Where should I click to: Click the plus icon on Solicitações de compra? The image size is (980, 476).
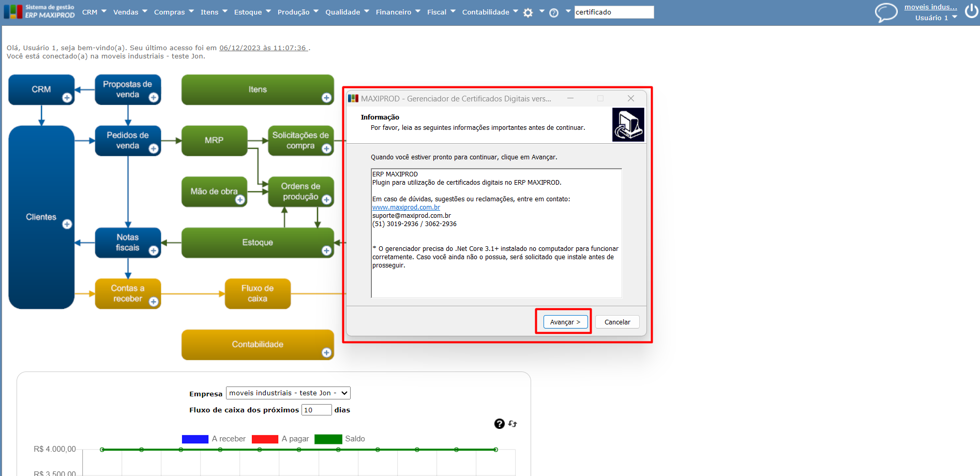(326, 149)
